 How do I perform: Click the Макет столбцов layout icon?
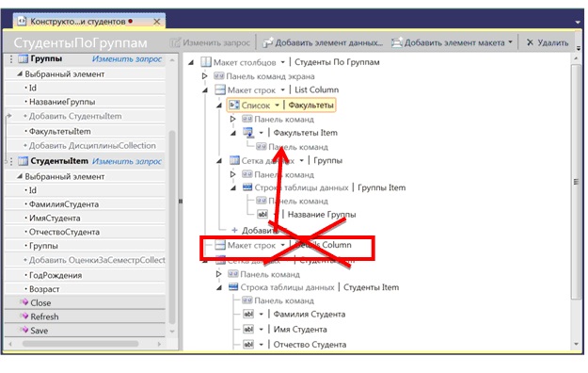coord(206,62)
